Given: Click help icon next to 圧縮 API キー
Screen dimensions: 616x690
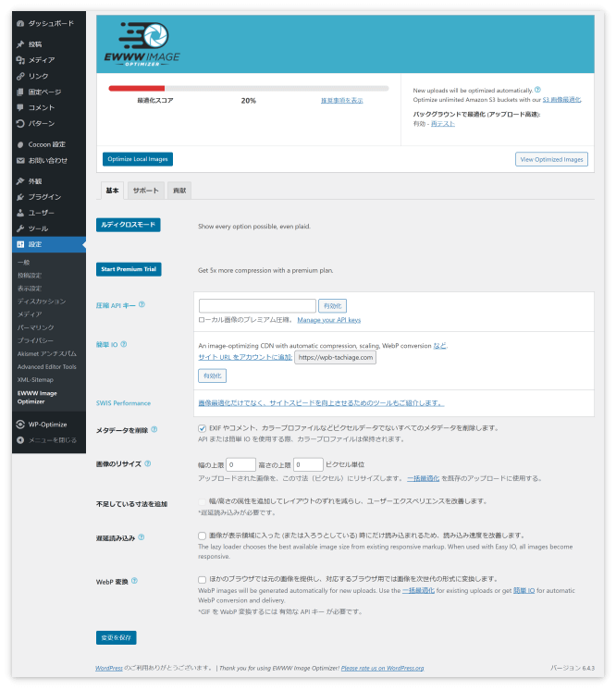Looking at the screenshot, I should 142,304.
